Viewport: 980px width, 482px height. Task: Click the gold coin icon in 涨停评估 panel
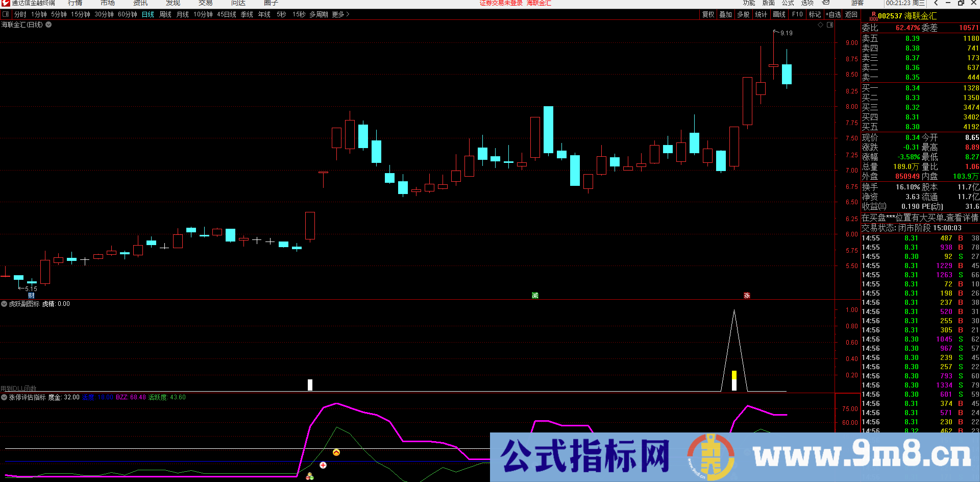(x=336, y=452)
